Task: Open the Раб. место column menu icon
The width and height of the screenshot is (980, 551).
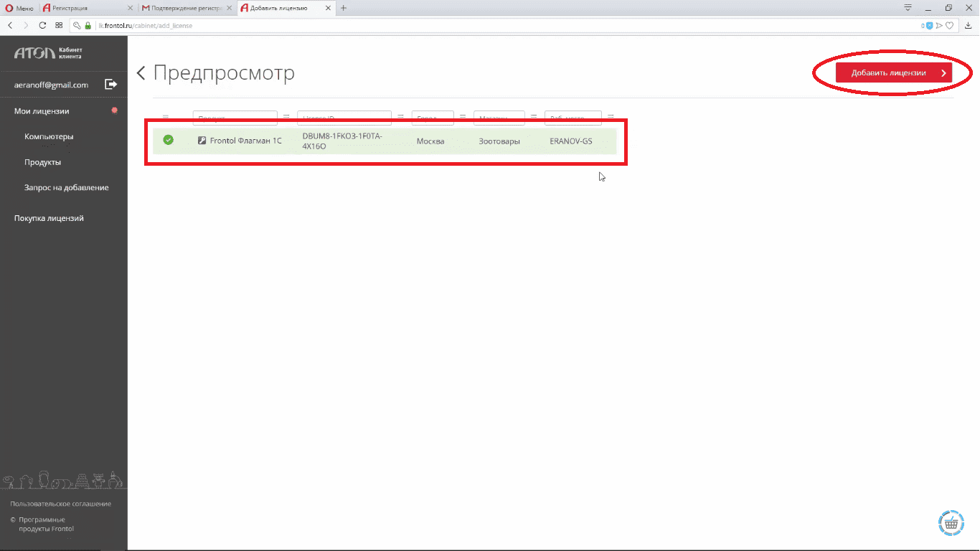Action: pos(611,116)
